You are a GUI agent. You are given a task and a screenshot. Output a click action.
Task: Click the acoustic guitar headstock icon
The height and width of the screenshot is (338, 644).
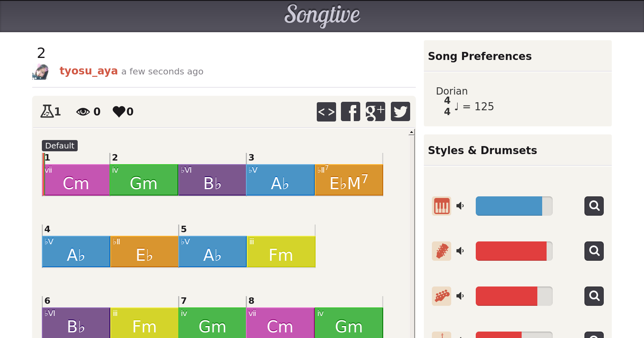[x=442, y=251]
